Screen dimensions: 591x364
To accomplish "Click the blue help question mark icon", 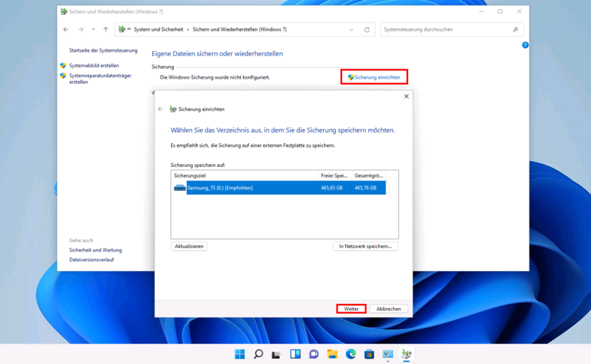I will pyautogui.click(x=525, y=45).
